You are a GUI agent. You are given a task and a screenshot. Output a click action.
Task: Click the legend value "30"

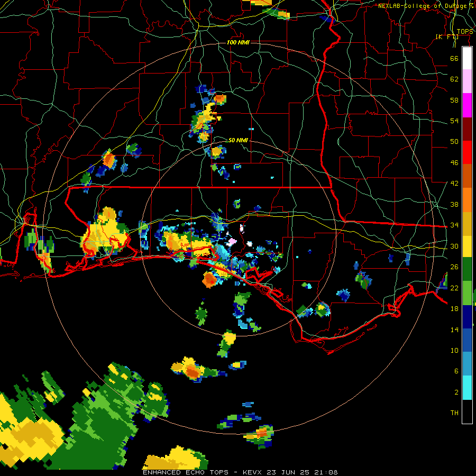click(454, 246)
